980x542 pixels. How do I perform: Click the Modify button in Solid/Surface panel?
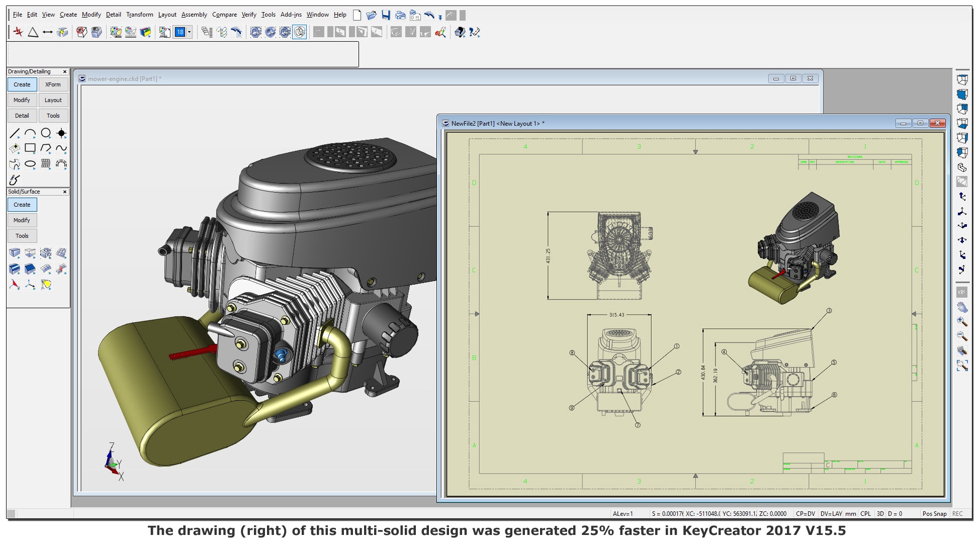[22, 220]
